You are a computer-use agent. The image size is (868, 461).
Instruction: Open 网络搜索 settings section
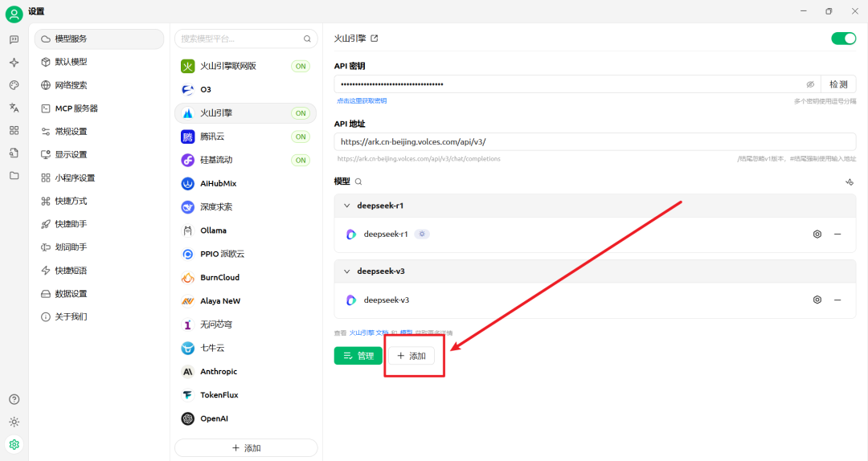click(x=99, y=85)
